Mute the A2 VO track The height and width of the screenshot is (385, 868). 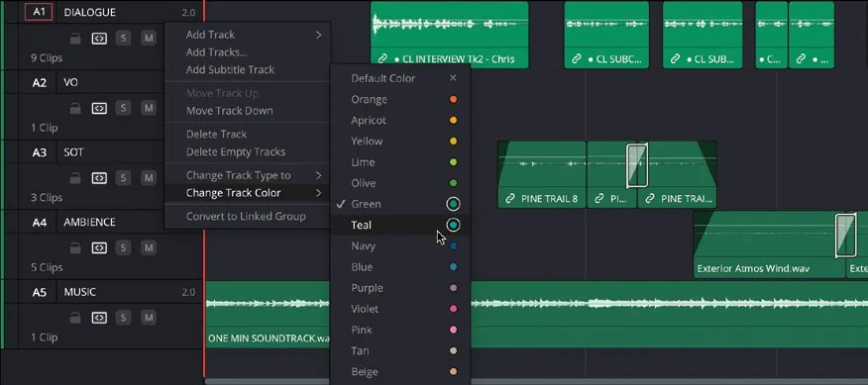click(x=148, y=108)
